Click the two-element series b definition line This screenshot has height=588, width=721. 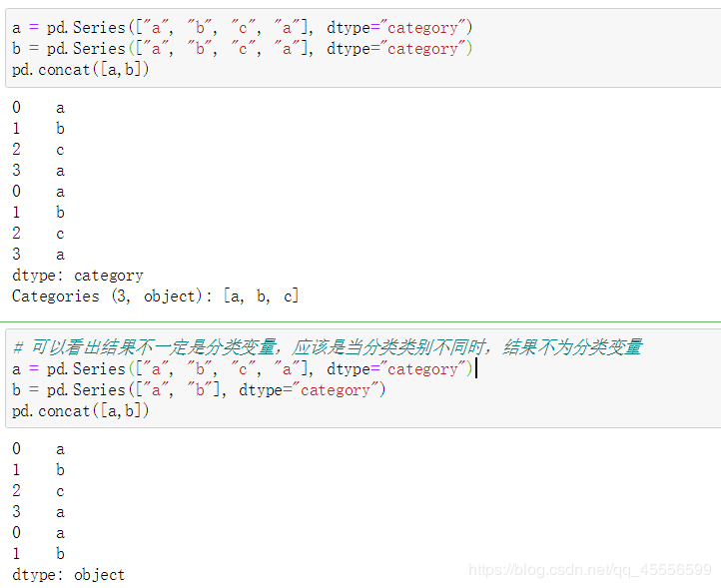[199, 390]
